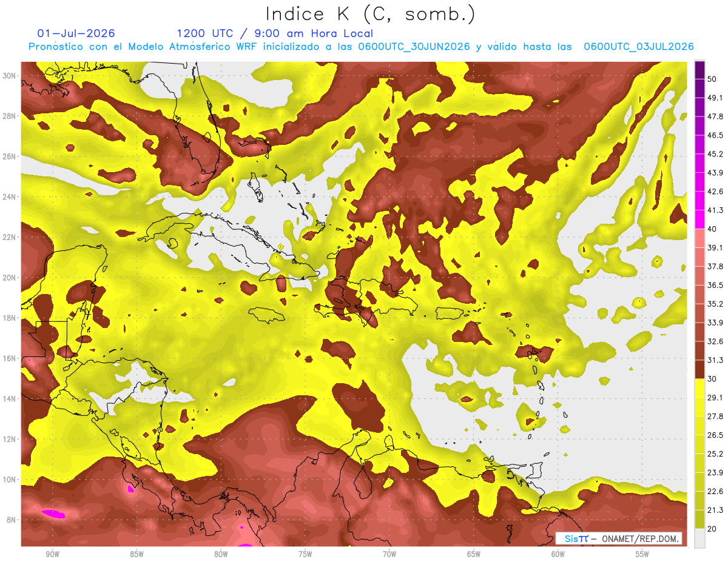Click the '8N' latitude label

tap(12, 520)
